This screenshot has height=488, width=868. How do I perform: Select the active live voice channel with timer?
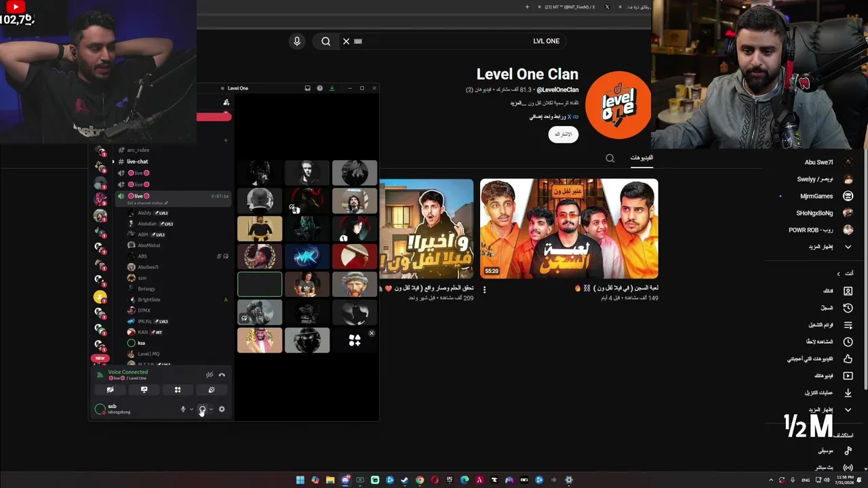[x=173, y=196]
